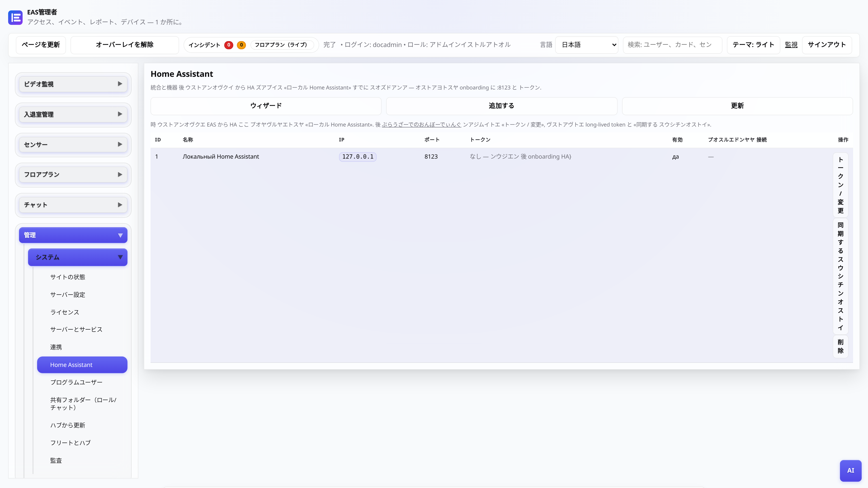
Task: Launch the ウィザード button
Action: point(266,106)
